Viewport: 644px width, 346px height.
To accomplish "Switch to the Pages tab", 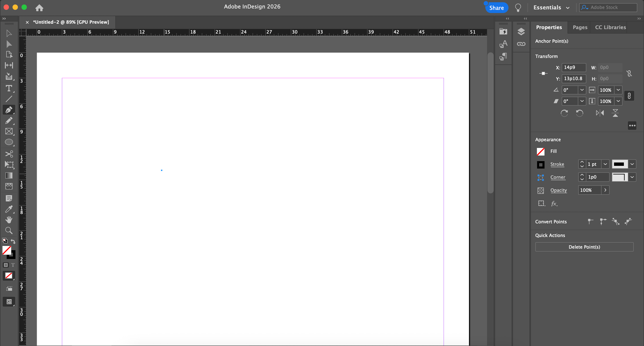I will 580,27.
